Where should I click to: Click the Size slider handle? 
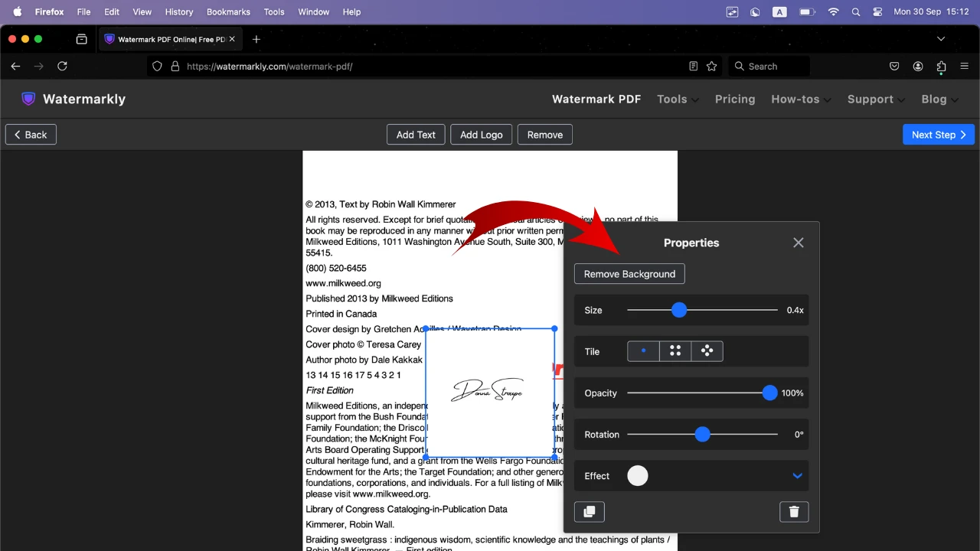(679, 310)
